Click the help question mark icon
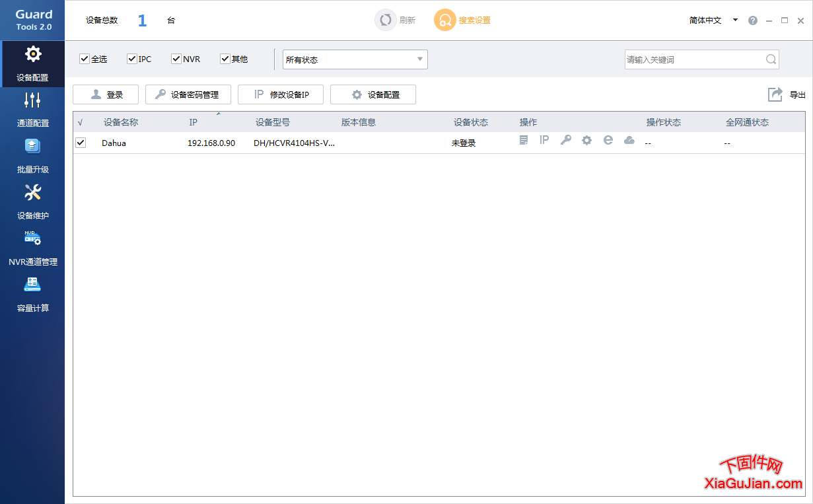The height and width of the screenshot is (504, 813). pos(753,20)
